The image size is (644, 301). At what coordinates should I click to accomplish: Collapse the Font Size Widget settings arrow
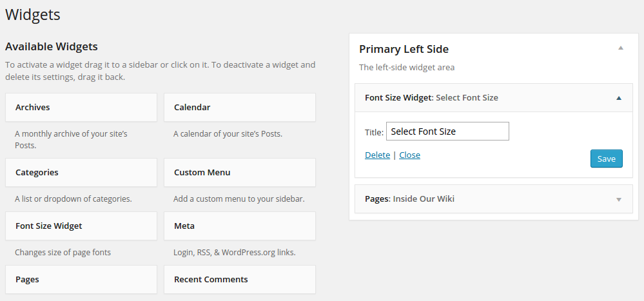tap(619, 98)
